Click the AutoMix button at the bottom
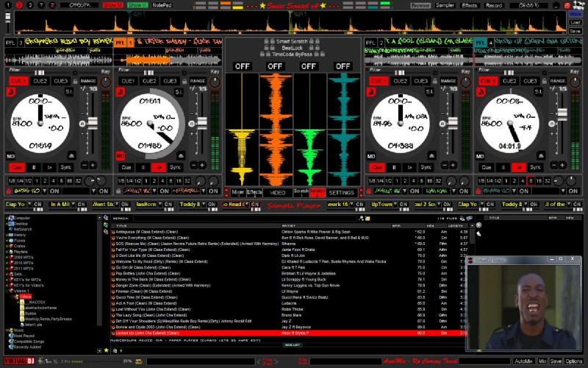Screen dimensions: 588x368 coord(523,361)
